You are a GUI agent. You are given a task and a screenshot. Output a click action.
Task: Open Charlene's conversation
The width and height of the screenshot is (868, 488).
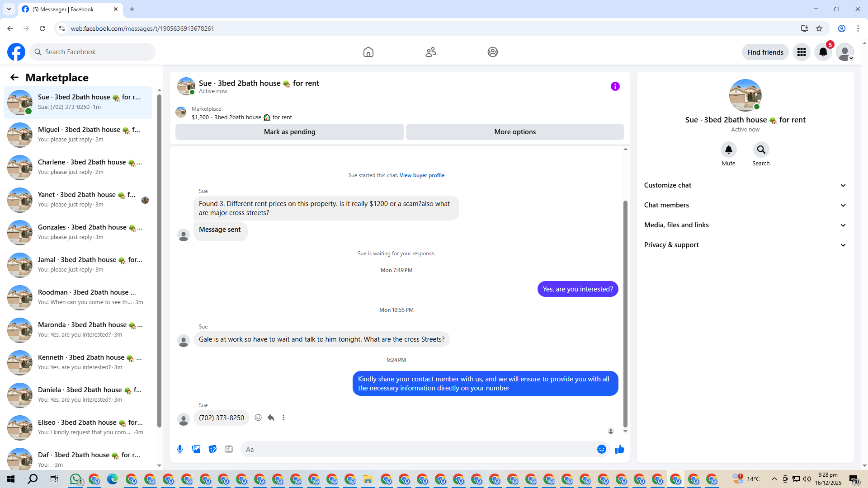tap(78, 167)
